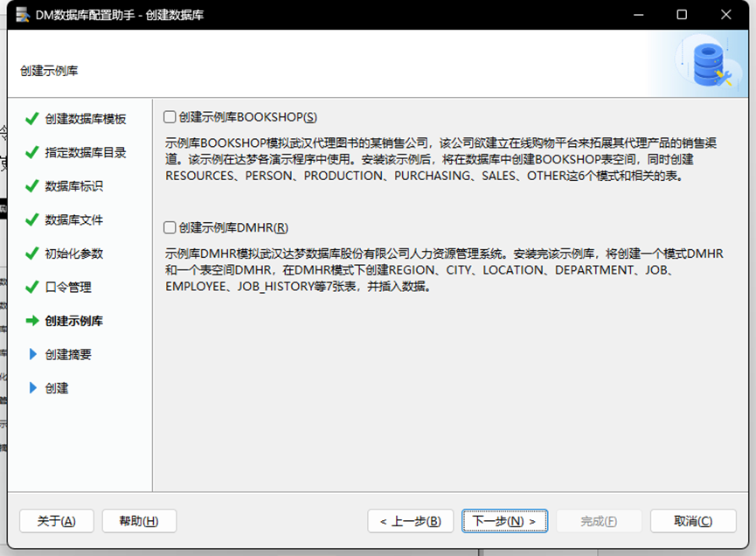Click the 创建示例库 page heading

coord(49,72)
